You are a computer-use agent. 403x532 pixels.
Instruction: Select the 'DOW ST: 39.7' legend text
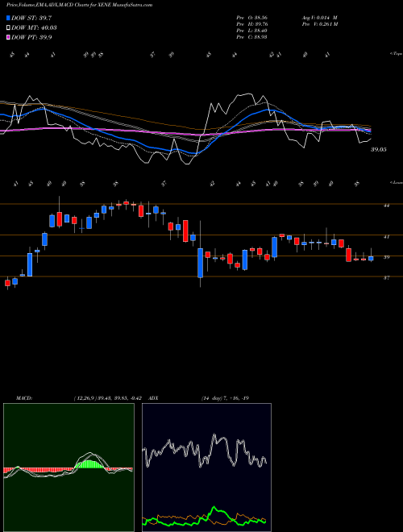tap(31, 18)
